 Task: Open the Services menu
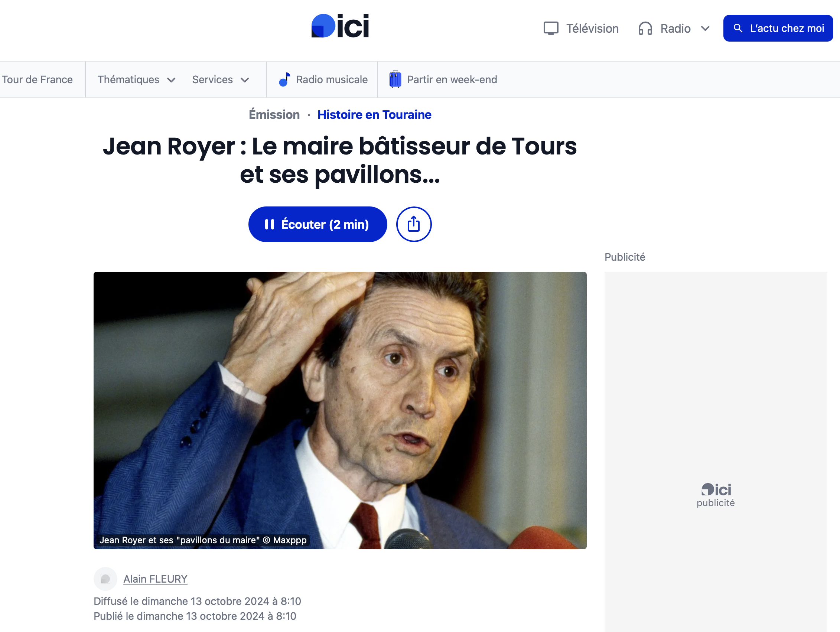212,79
